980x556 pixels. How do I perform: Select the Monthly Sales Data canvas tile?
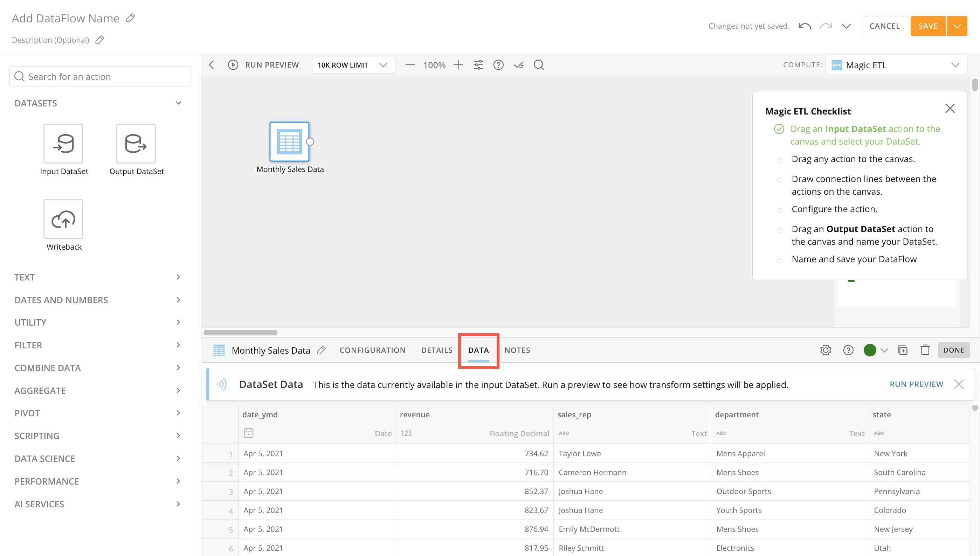[289, 142]
